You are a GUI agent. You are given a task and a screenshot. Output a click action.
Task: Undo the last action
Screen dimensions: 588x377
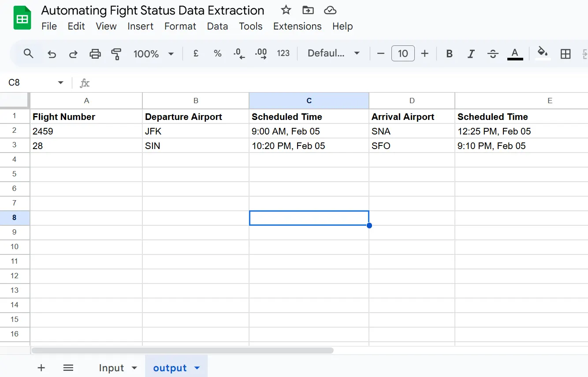[x=52, y=54]
